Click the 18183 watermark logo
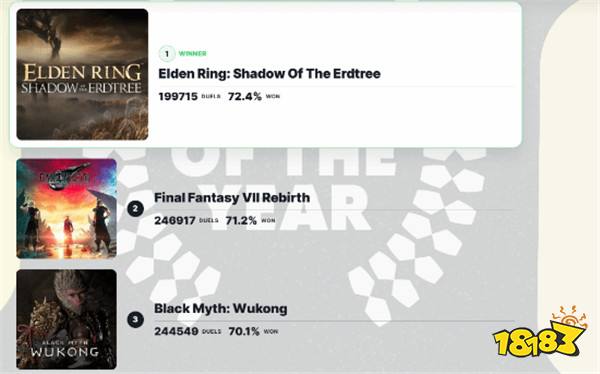 coord(540,332)
